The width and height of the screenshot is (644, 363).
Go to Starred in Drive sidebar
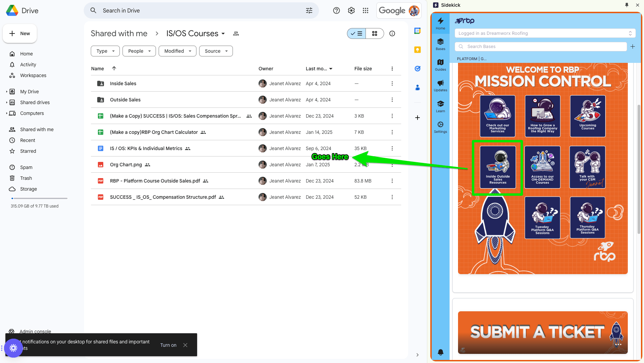pyautogui.click(x=28, y=151)
